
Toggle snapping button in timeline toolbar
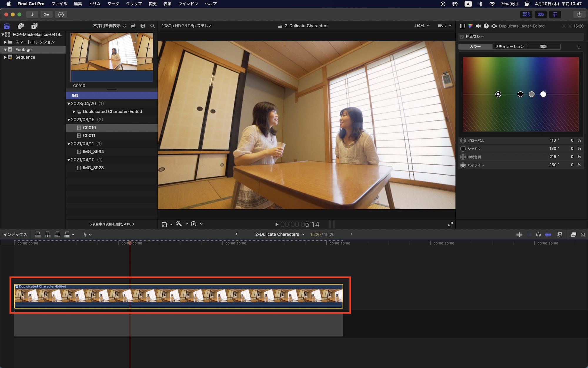point(548,235)
